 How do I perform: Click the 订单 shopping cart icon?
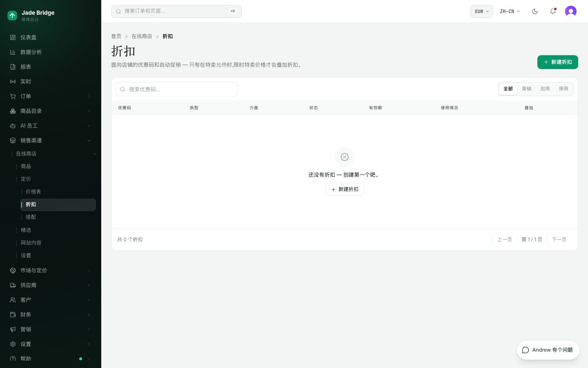[13, 96]
